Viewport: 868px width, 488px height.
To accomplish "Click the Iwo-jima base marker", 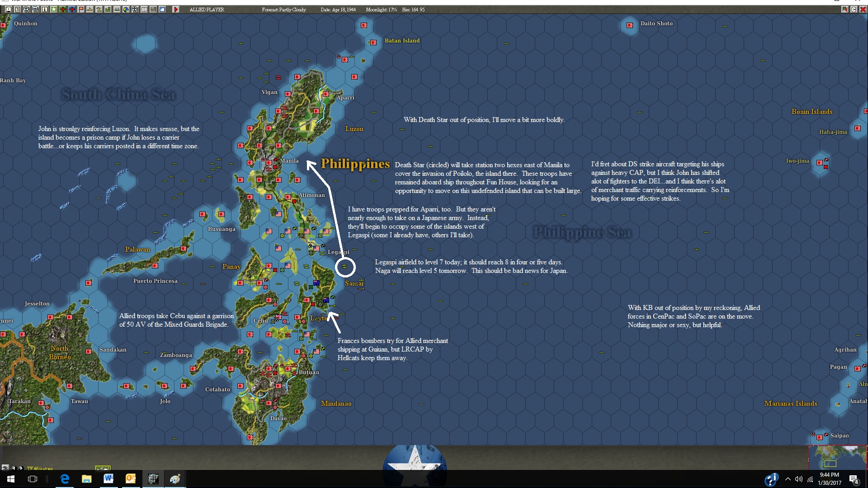I will [820, 162].
